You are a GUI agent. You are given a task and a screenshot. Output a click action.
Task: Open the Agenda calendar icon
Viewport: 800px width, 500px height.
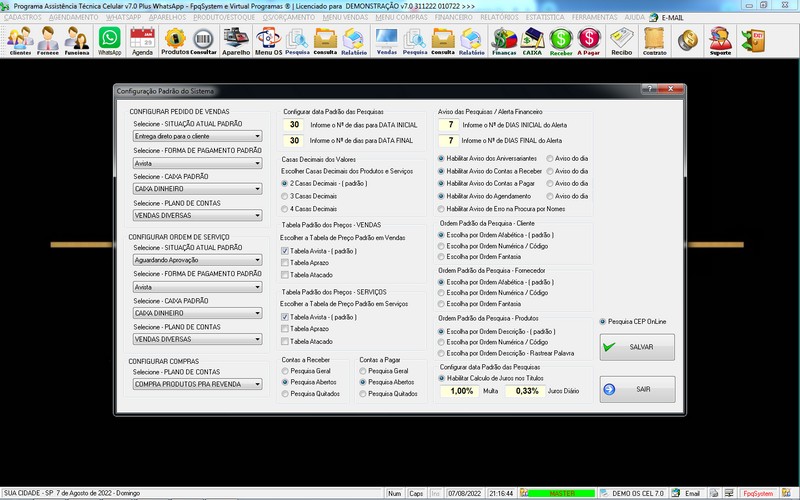pos(142,41)
